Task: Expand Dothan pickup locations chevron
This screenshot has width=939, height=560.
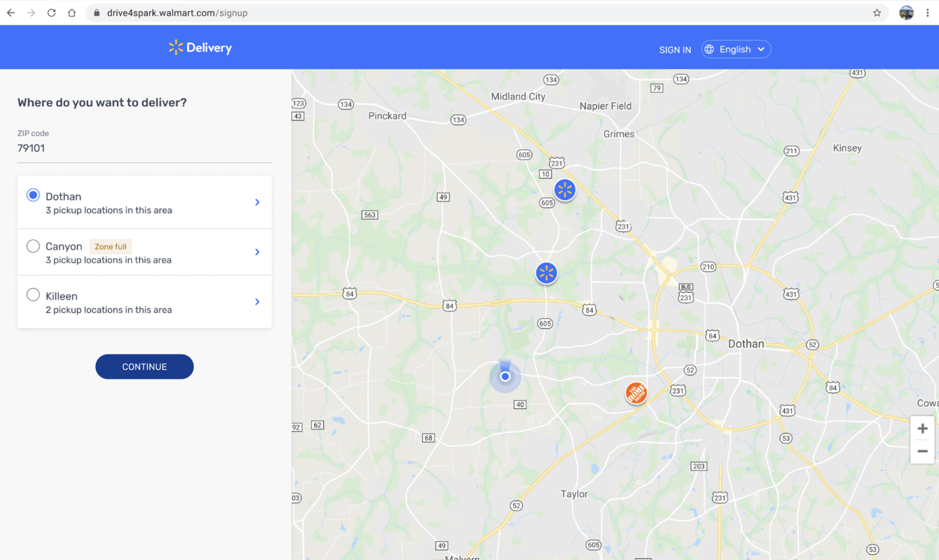Action: tap(258, 202)
